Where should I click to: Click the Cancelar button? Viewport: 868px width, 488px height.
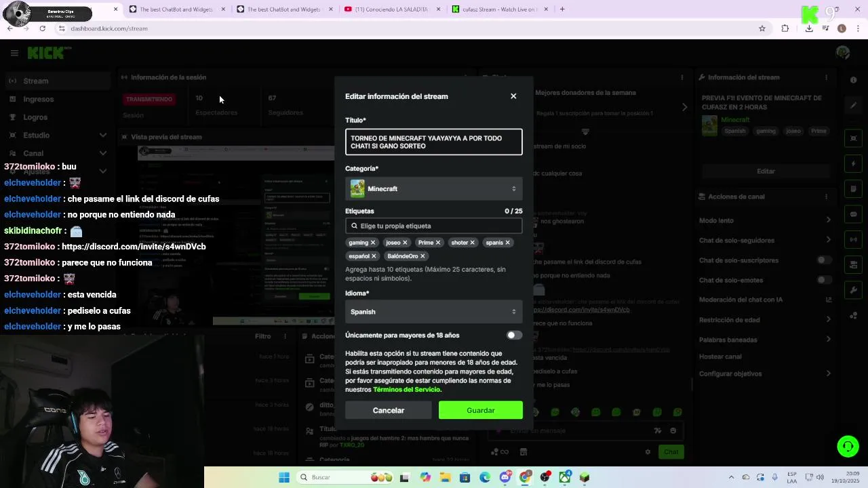point(389,410)
